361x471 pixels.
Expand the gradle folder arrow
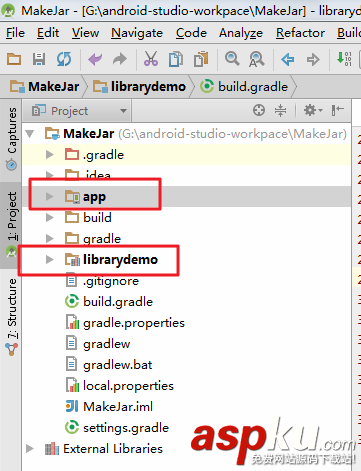50,238
